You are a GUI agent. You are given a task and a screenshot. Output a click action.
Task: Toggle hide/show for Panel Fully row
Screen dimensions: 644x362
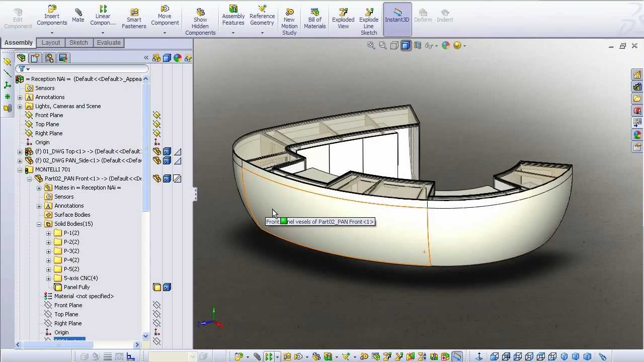157,287
